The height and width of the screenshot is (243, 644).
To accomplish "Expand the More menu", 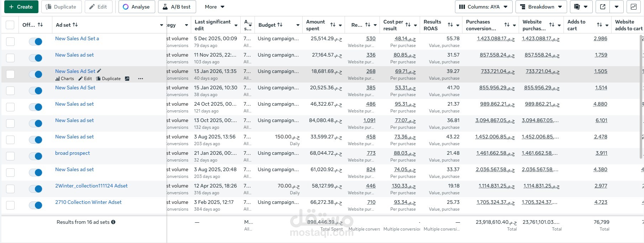I will 215,7.
